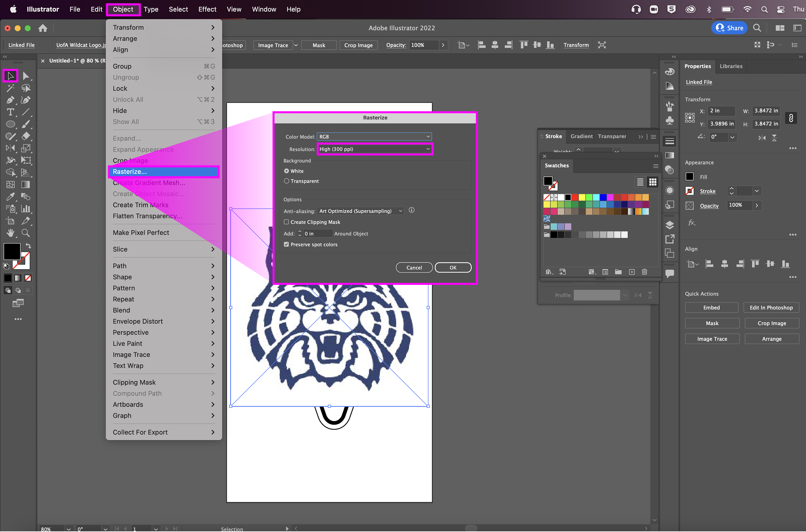Enable Create Clipping Mask checkbox
The image size is (806, 532).
(286, 222)
